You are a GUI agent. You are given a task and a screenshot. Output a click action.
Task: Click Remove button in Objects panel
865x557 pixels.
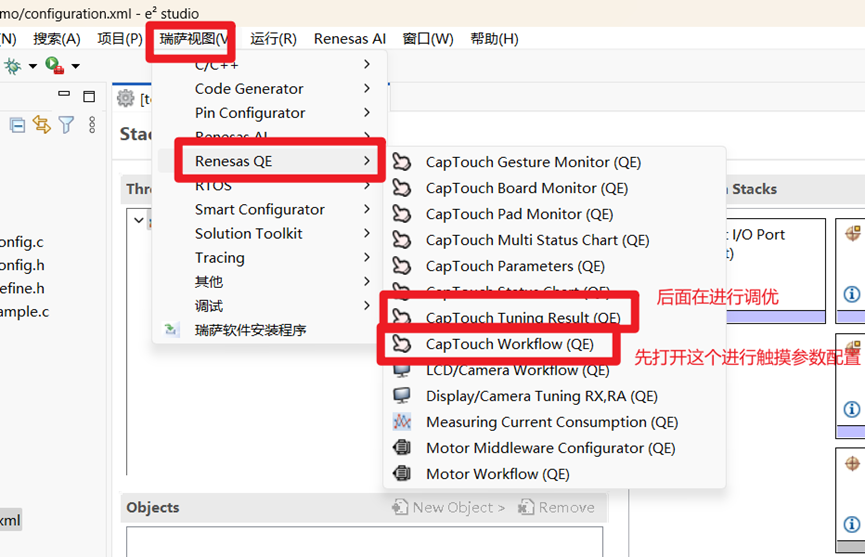556,507
